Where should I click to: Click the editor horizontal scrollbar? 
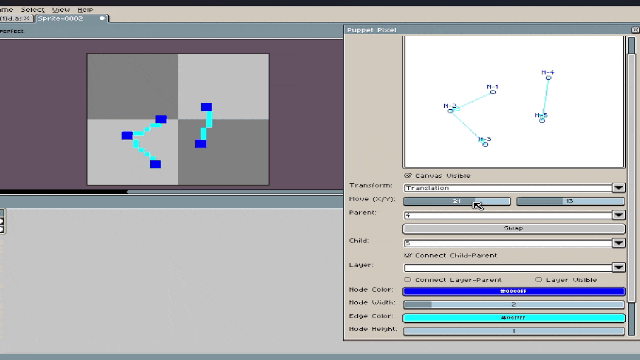click(235, 191)
